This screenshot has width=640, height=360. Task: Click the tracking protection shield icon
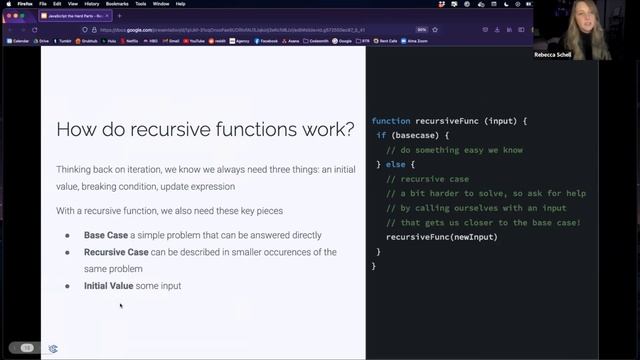point(84,30)
